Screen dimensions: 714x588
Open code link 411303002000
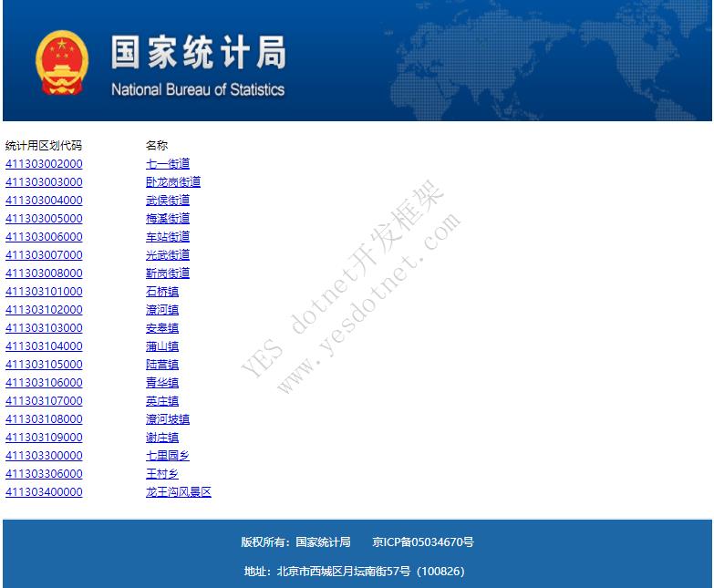pos(44,164)
